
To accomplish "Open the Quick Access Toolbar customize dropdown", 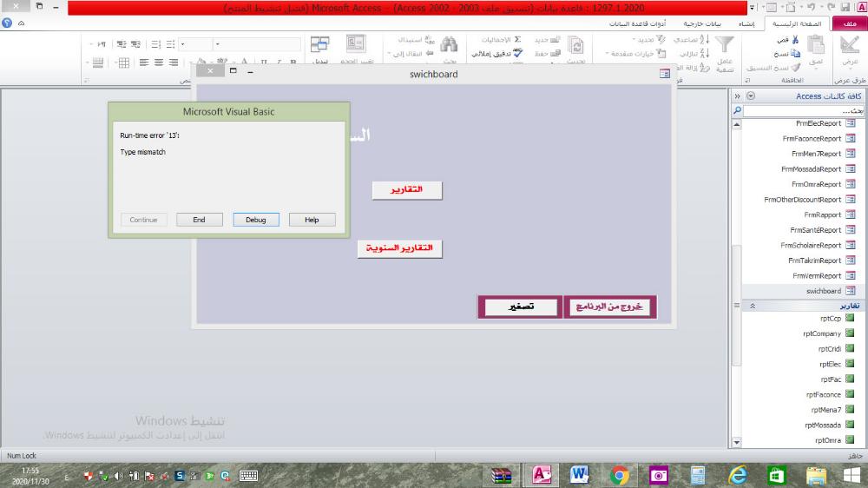I will (752, 7).
